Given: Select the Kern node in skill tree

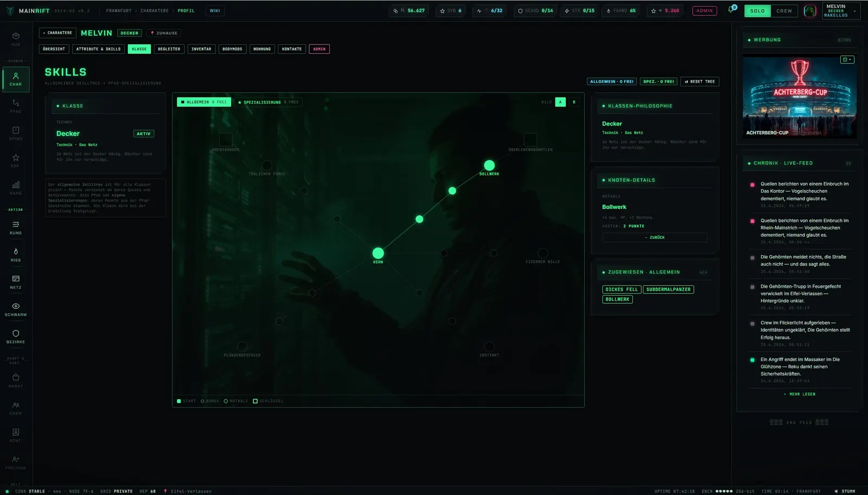Looking at the screenshot, I should [x=378, y=253].
